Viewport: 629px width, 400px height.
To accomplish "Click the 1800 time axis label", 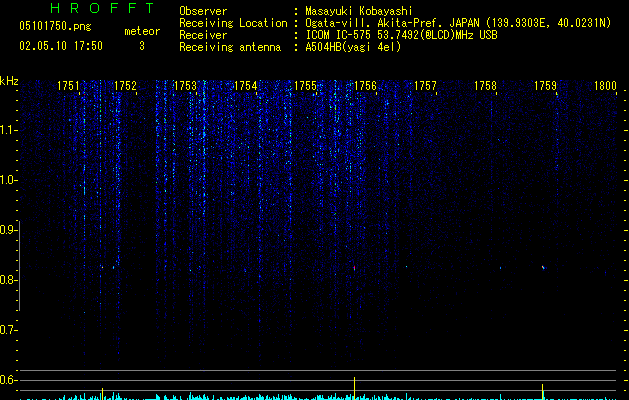I will (605, 86).
